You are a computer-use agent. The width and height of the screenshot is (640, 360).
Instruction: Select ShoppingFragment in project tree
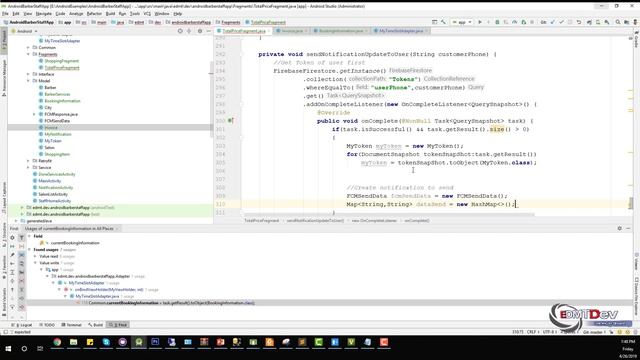pos(62,61)
